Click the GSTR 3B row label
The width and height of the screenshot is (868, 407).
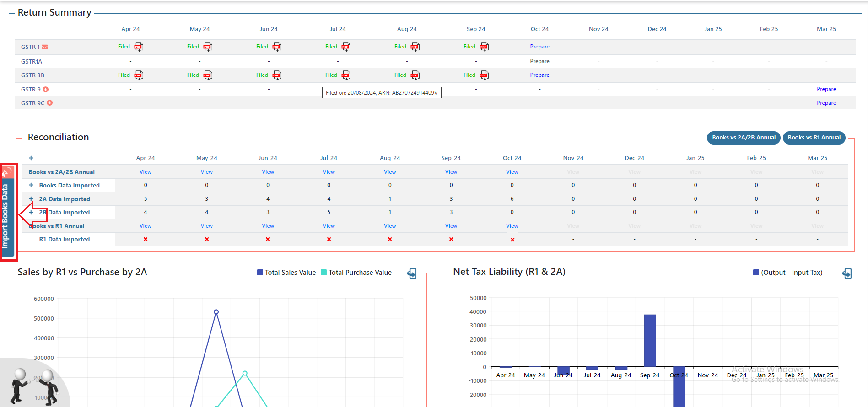click(32, 75)
